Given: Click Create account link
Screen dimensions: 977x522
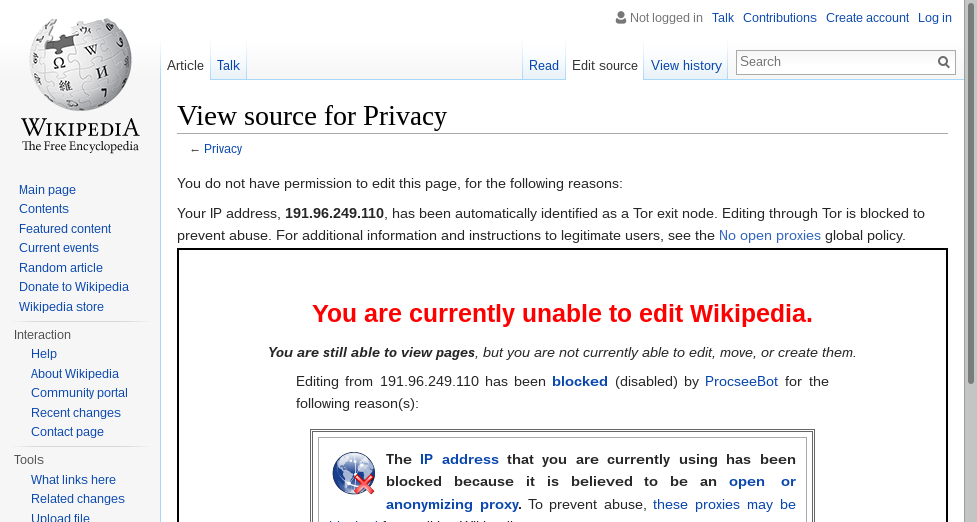Looking at the screenshot, I should point(867,17).
